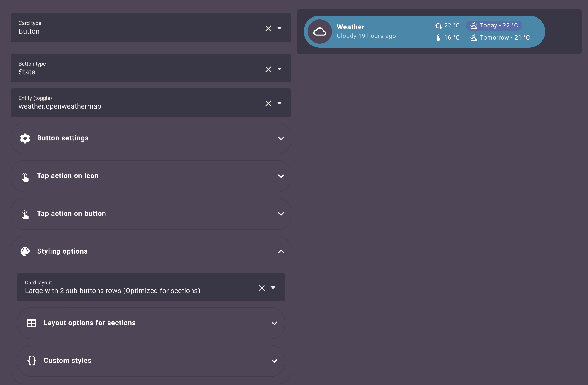
Task: Click the curly braces Custom styles icon
Action: [31, 361]
